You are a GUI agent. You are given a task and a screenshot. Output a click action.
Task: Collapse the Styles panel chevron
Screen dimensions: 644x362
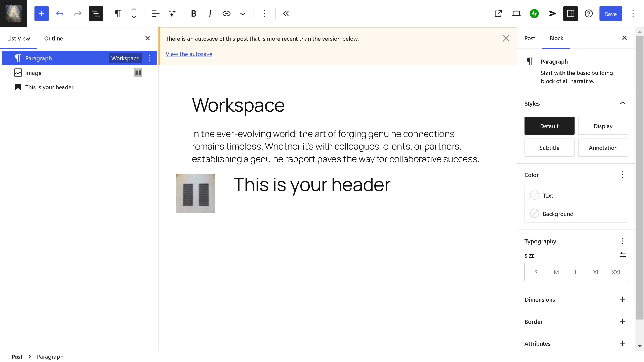point(623,103)
